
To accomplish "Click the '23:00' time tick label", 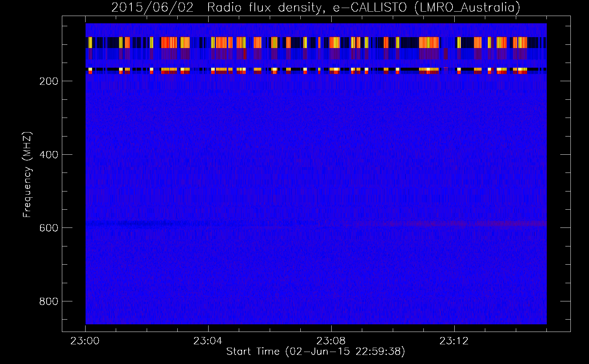I will pyautogui.click(x=85, y=341).
